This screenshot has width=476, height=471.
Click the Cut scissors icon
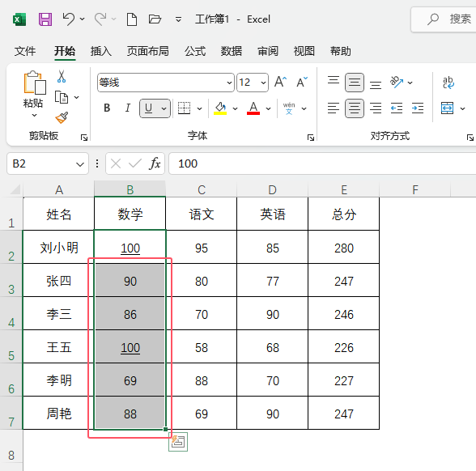[x=62, y=76]
